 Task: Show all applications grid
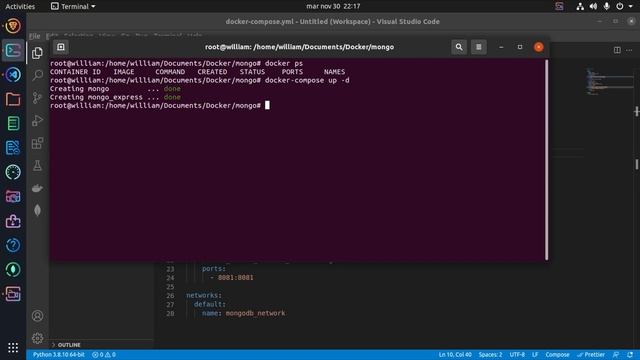coord(13,347)
